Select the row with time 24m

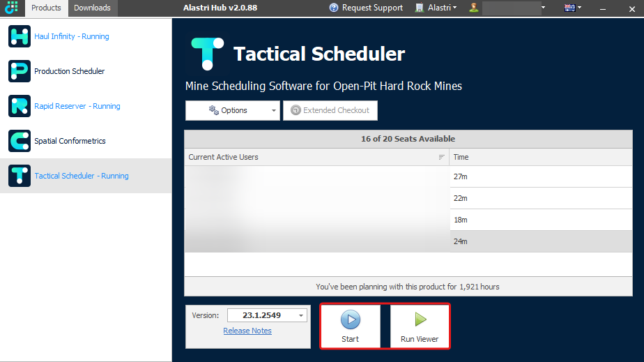click(x=408, y=241)
